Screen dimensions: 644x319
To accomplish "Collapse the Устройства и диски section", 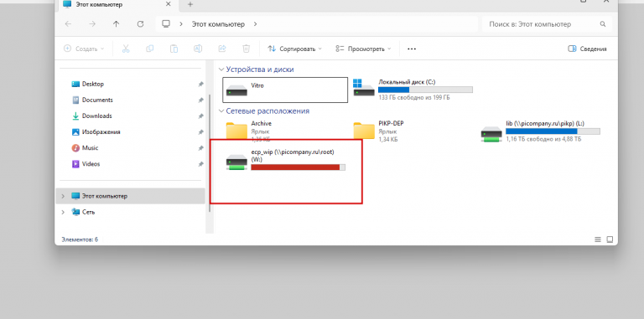I will click(221, 69).
